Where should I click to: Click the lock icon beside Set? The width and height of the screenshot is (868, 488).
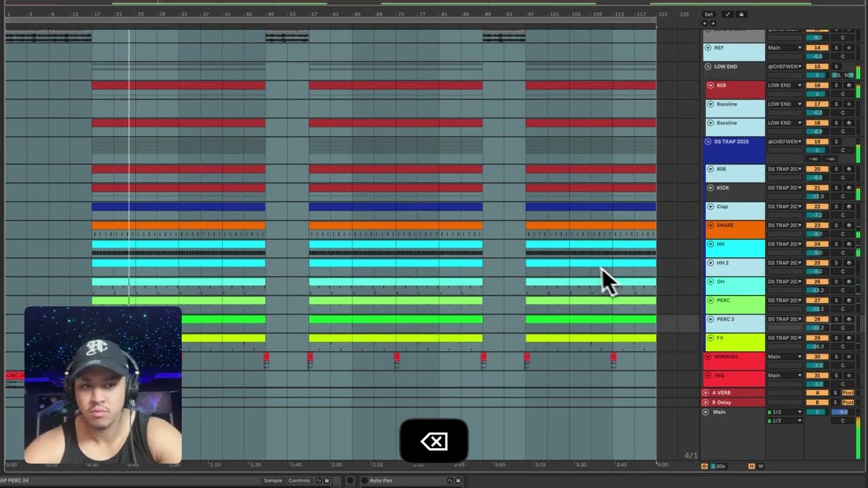pyautogui.click(x=741, y=14)
